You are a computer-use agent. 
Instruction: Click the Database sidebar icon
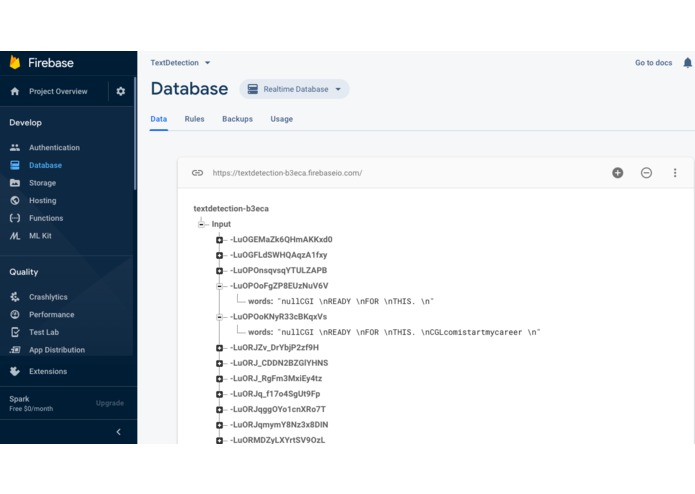coord(15,165)
